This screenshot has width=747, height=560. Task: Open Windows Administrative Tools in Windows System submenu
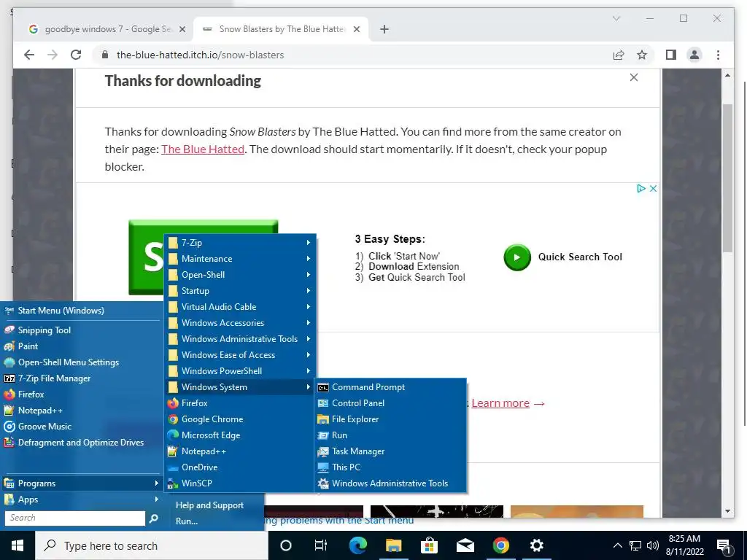point(391,483)
